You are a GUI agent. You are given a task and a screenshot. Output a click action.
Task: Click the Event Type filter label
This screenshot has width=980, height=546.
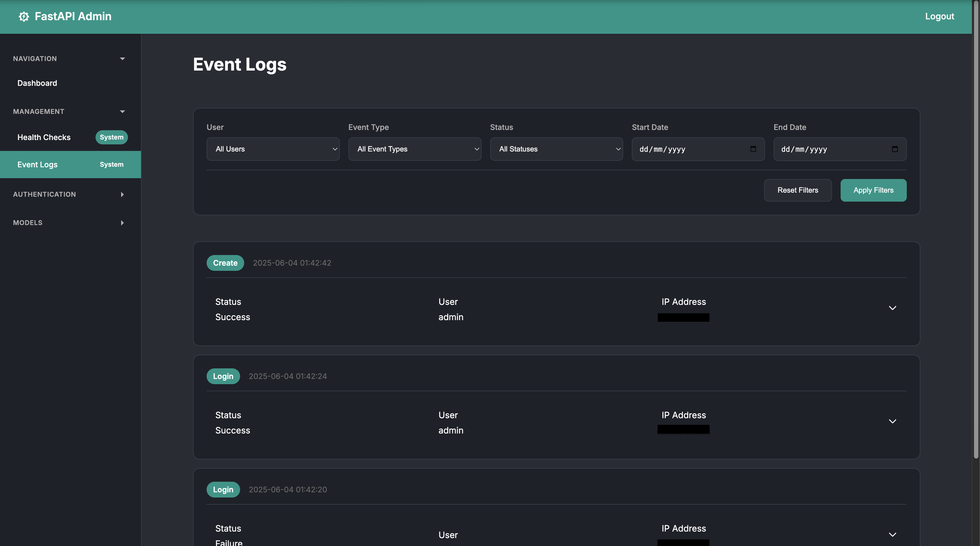369,128
